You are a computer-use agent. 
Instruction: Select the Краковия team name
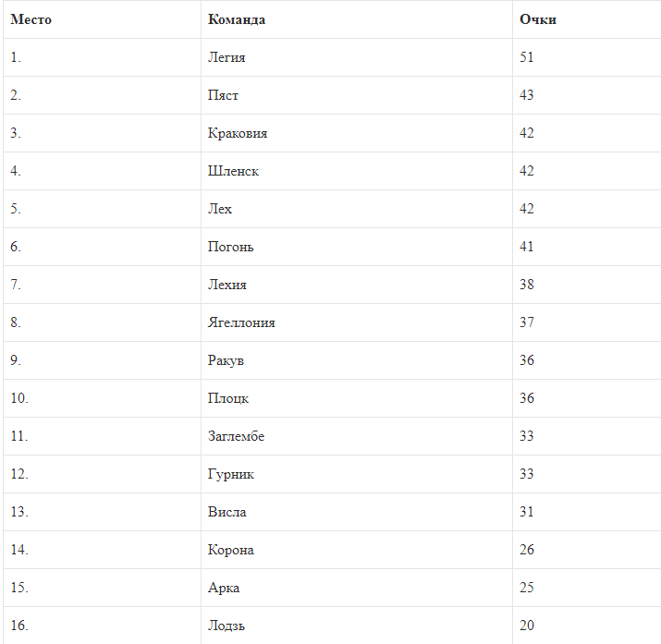pyautogui.click(x=238, y=133)
